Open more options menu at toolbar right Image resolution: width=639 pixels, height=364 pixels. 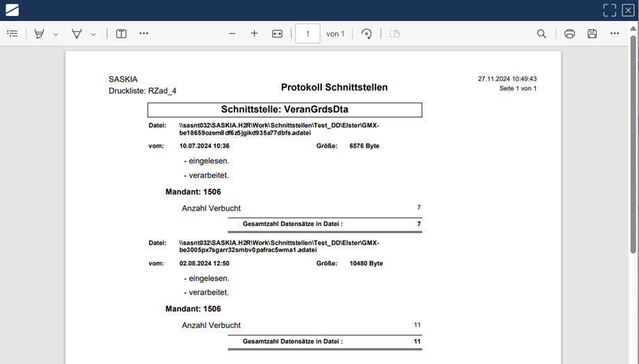pyautogui.click(x=615, y=33)
